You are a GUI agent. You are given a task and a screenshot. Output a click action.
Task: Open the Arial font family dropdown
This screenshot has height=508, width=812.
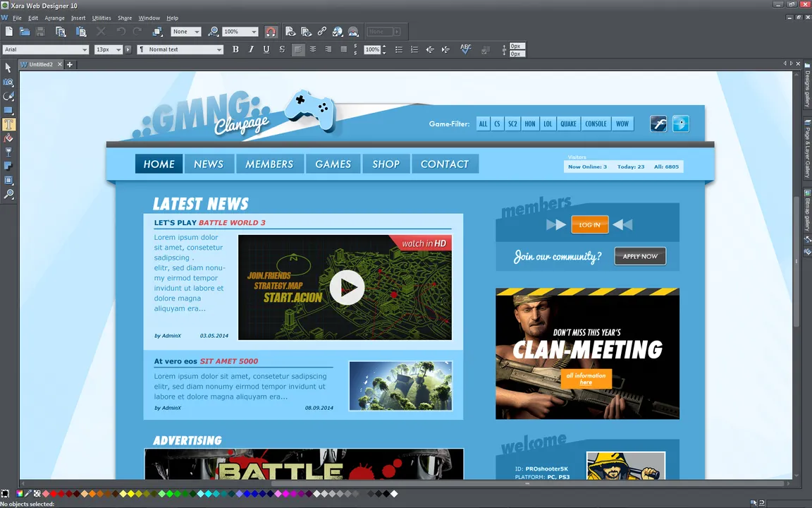coord(46,49)
